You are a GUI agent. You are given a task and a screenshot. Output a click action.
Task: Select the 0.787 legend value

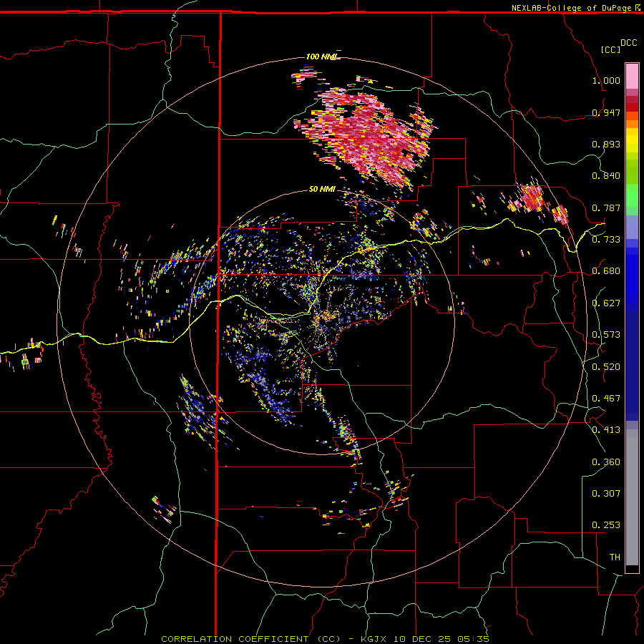[x=606, y=208]
